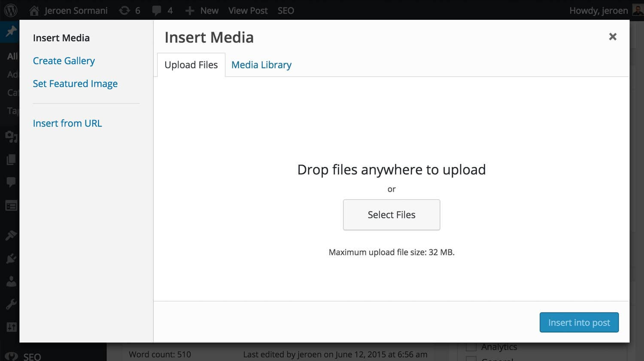Click the plus New icon in admin bar
This screenshot has width=644, height=361.
(190, 11)
